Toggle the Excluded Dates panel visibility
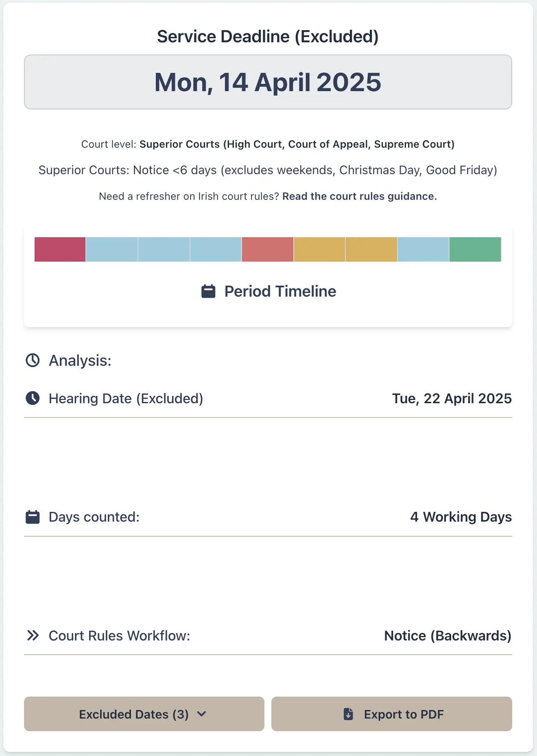This screenshot has width=537, height=756. [144, 714]
